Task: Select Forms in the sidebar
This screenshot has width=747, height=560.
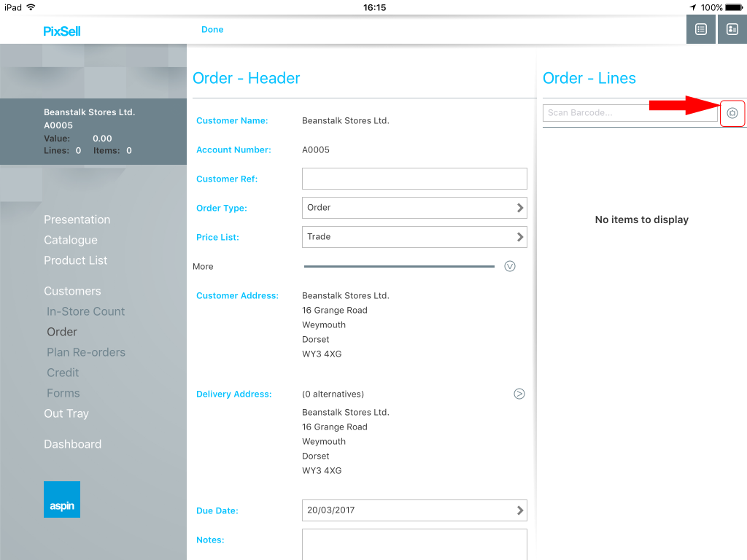Action: click(x=63, y=393)
